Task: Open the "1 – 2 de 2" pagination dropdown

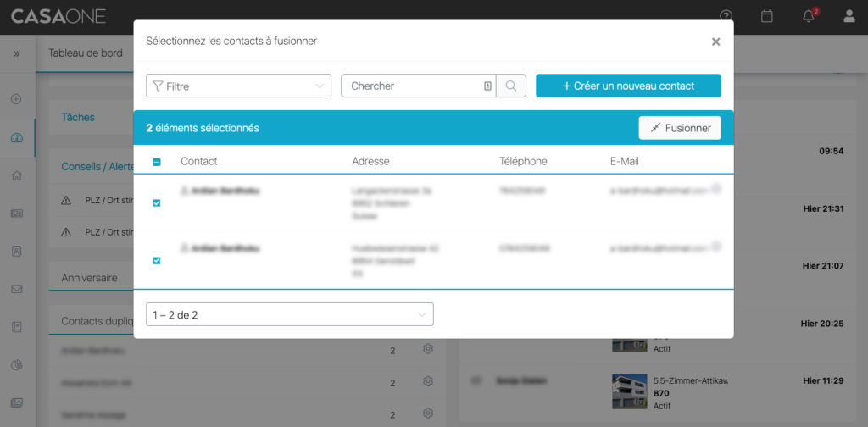Action: 289,314
